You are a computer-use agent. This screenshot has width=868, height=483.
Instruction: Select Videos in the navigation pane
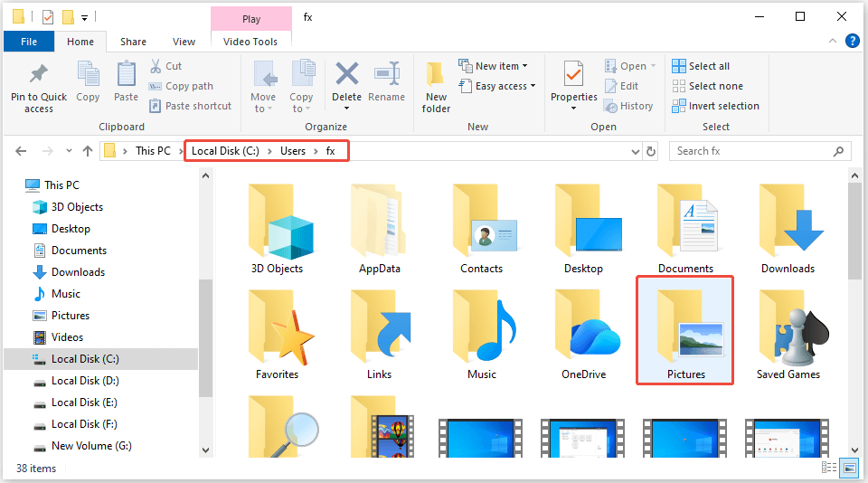tap(67, 337)
